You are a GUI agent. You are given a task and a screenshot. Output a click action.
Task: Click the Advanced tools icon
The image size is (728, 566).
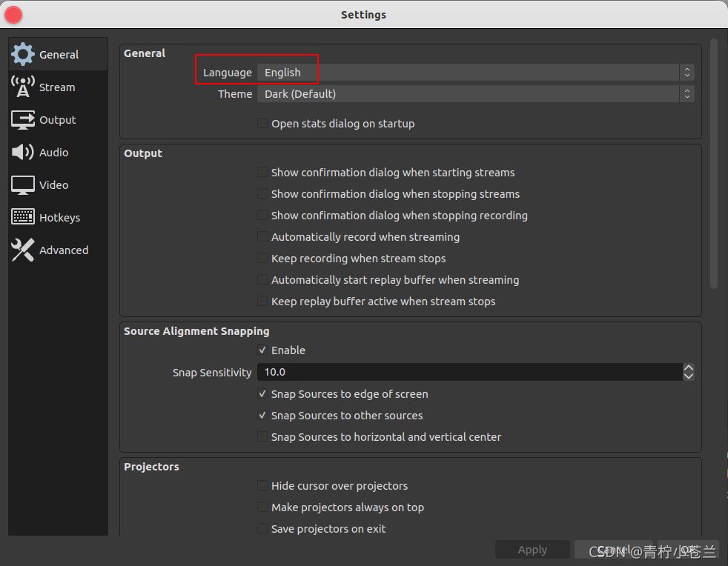[x=22, y=250]
